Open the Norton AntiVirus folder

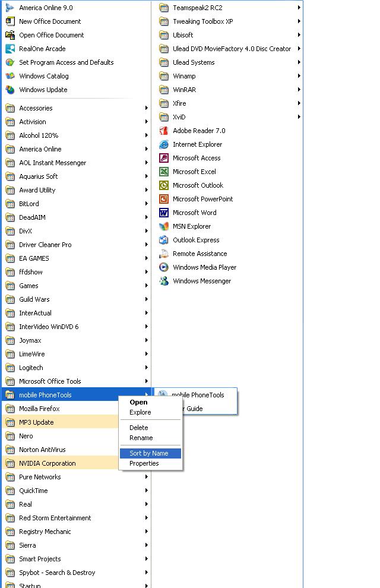click(x=60, y=450)
